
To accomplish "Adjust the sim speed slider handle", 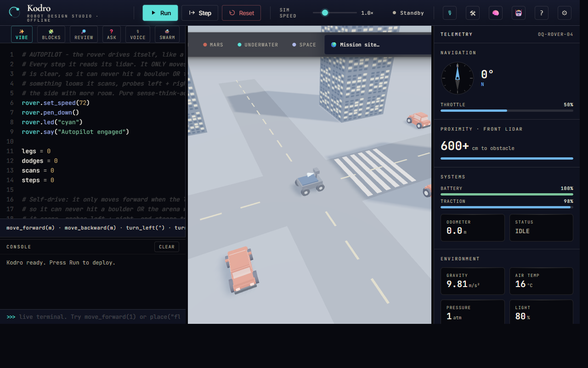I will (x=325, y=13).
